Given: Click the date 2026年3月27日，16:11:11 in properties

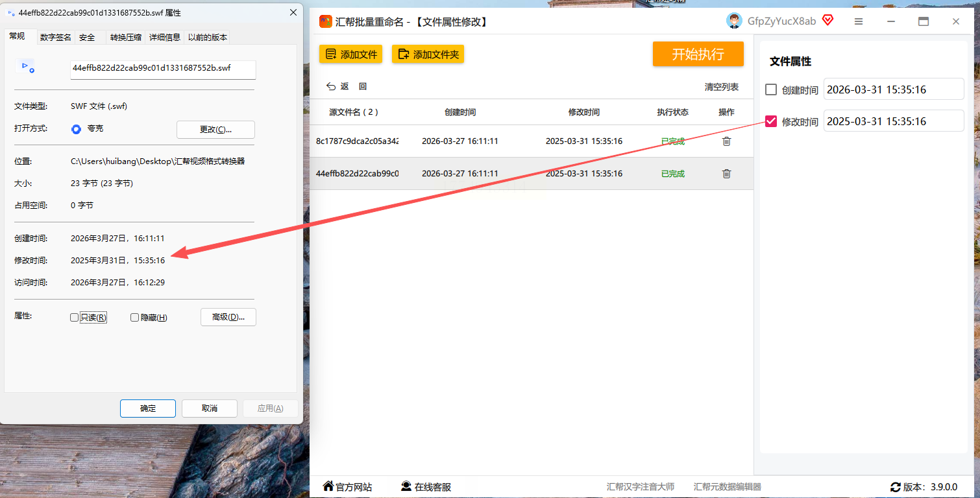Looking at the screenshot, I should click(117, 239).
